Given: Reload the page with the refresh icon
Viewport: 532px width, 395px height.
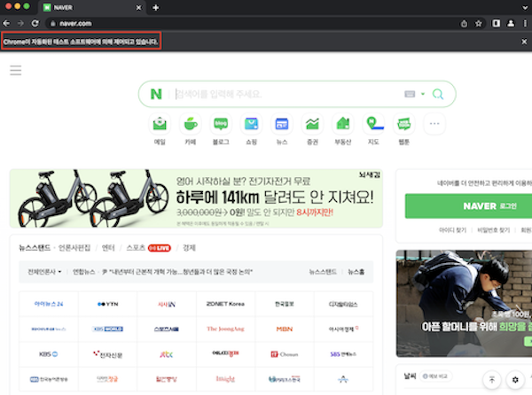Looking at the screenshot, I should [35, 23].
